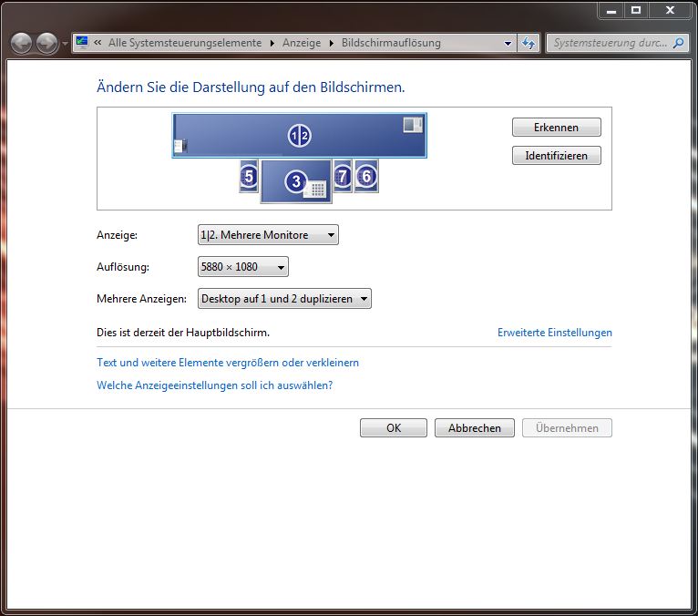This screenshot has height=616, width=698.
Task: Expand arrow after Alle Systemsteuerungselemente
Action: [272, 43]
